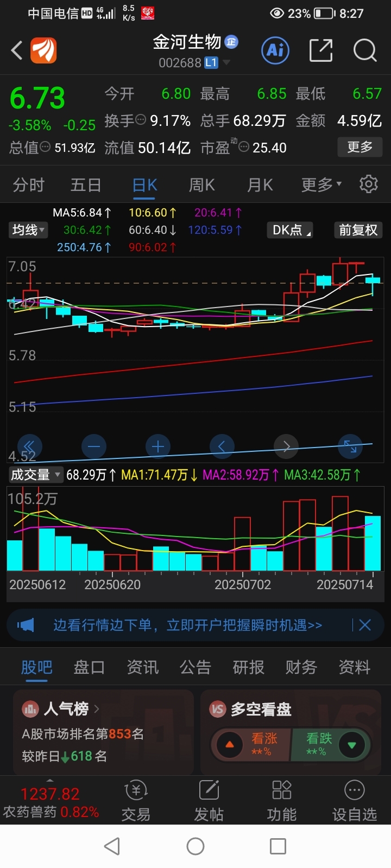Switch to 周K chart tab
The height and width of the screenshot is (868, 391).
(x=202, y=184)
